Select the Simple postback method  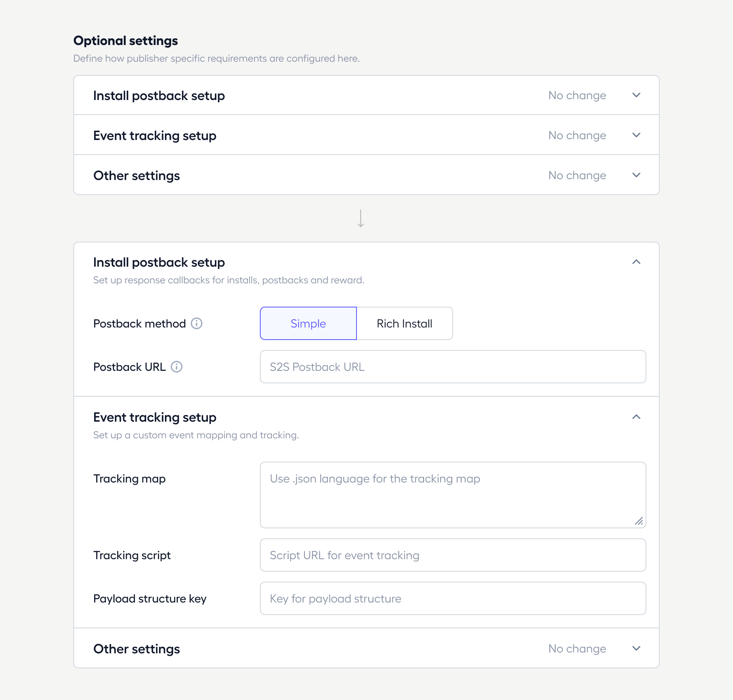(308, 323)
